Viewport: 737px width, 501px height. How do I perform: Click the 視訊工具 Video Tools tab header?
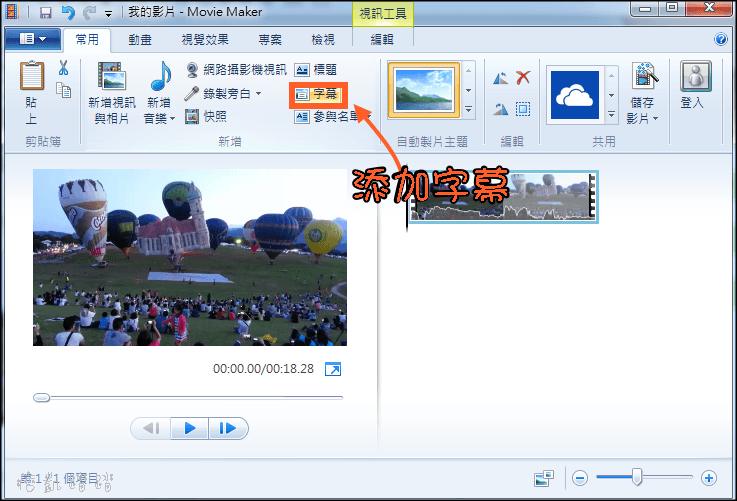pos(383,14)
